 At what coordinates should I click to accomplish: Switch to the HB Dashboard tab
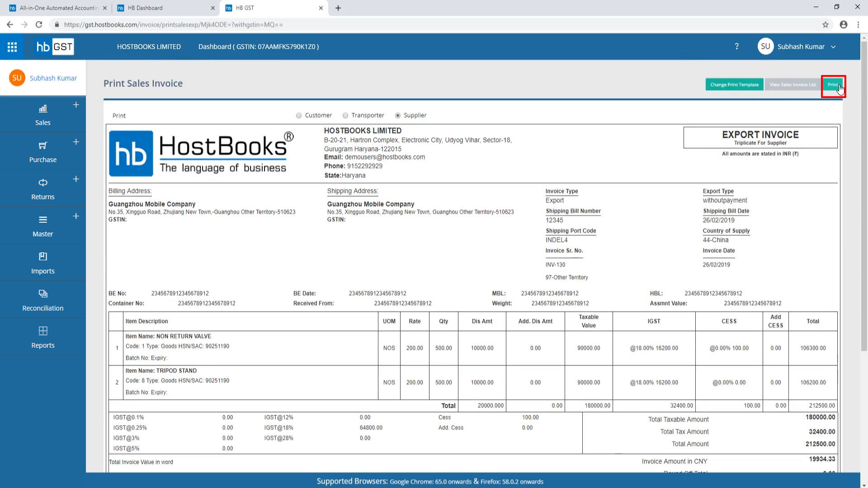click(165, 8)
